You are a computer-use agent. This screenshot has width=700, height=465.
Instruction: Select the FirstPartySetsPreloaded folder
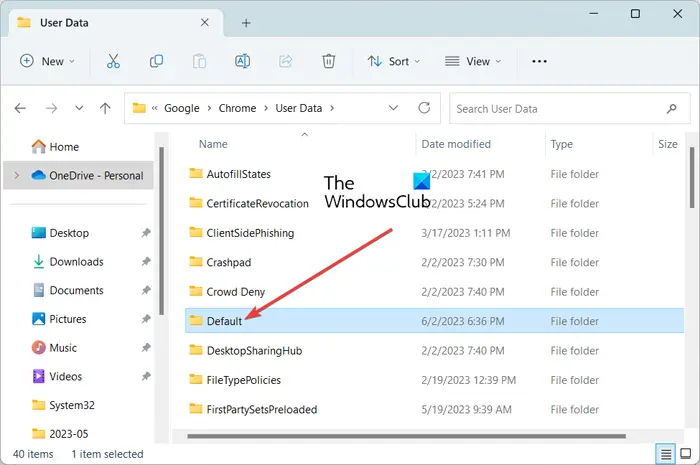point(253,409)
